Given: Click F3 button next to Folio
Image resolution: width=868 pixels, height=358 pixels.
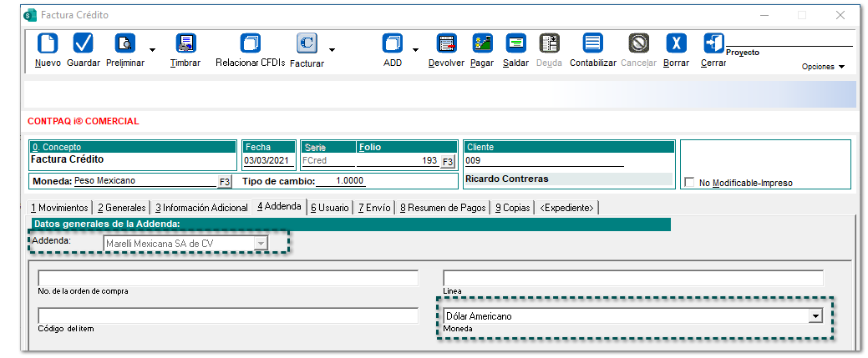Looking at the screenshot, I should pyautogui.click(x=447, y=162).
